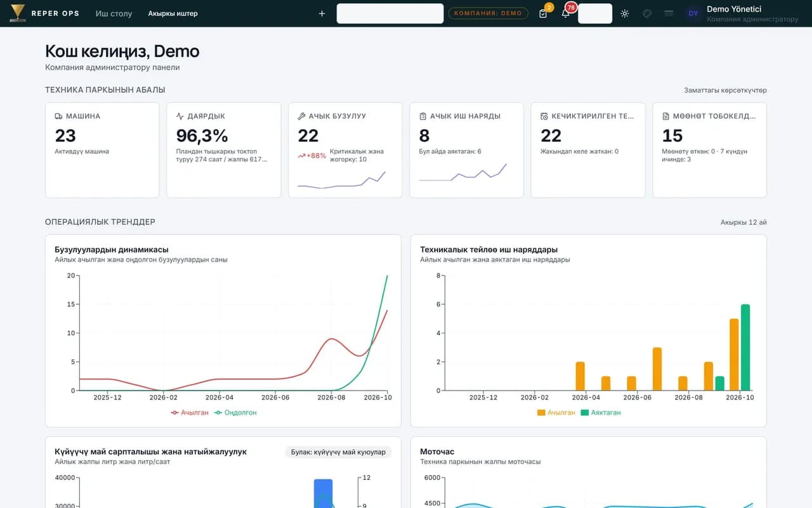This screenshot has width=812, height=508.
Task: Click the Reper Ops trophy logo
Action: [18, 13]
